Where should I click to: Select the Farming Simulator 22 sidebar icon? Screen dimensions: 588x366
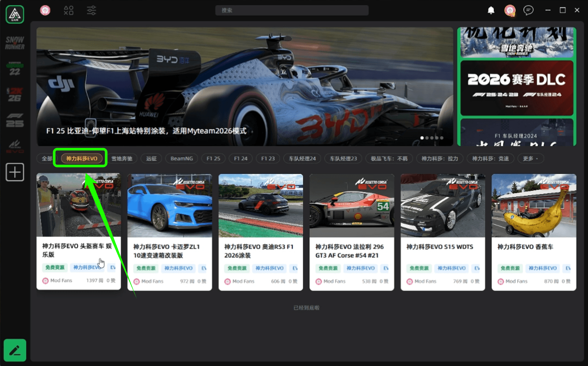(x=15, y=69)
